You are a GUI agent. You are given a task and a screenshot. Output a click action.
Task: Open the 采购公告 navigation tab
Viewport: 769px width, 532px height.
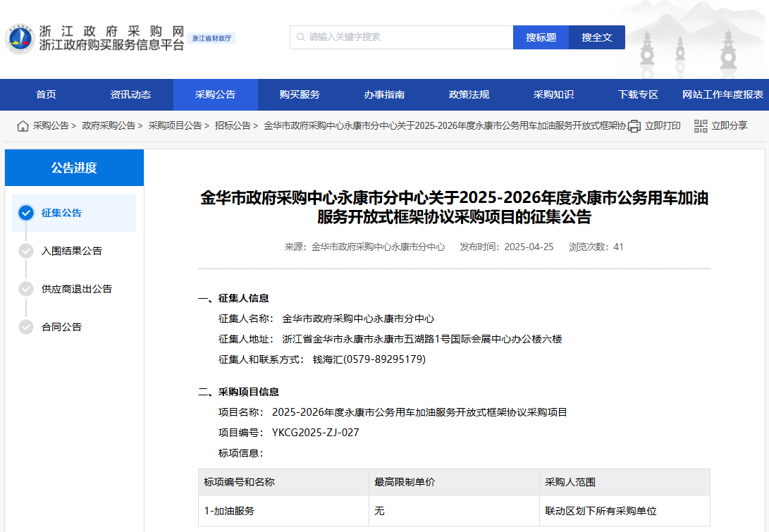pos(215,94)
